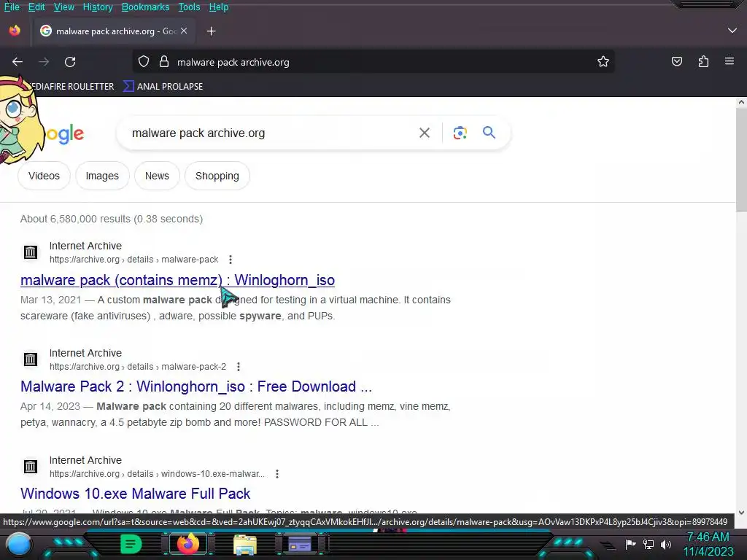747x560 pixels.
Task: Open the ANAL PROLAPSE bookmark
Action: 163,86
